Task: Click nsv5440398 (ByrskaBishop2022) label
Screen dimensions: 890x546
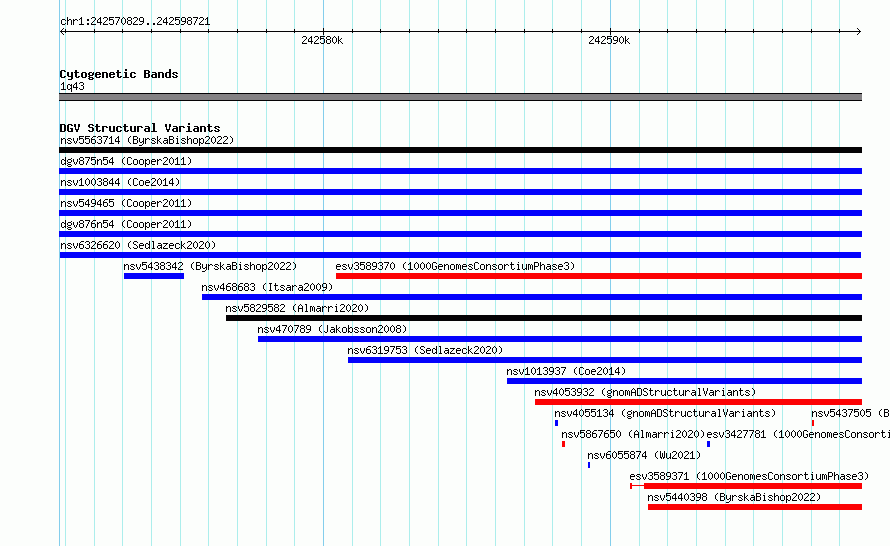Action: point(734,497)
